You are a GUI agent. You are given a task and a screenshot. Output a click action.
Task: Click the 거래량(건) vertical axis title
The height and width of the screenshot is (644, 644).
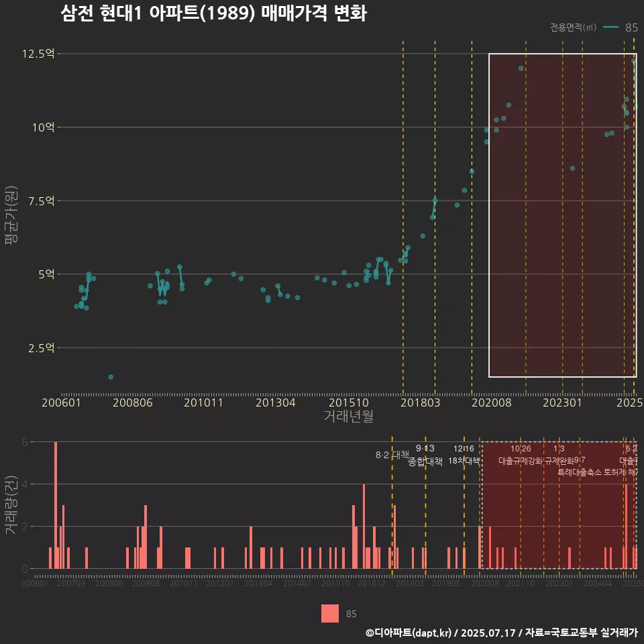(10, 504)
